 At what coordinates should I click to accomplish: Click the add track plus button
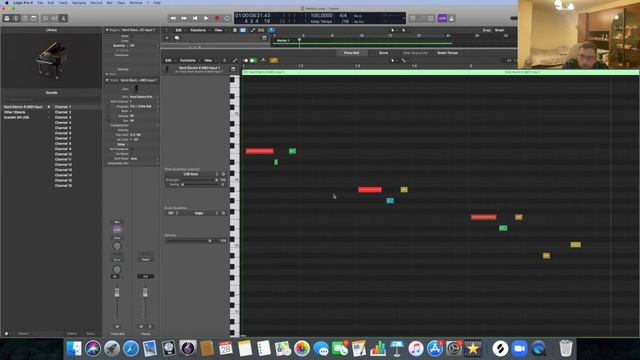click(167, 38)
